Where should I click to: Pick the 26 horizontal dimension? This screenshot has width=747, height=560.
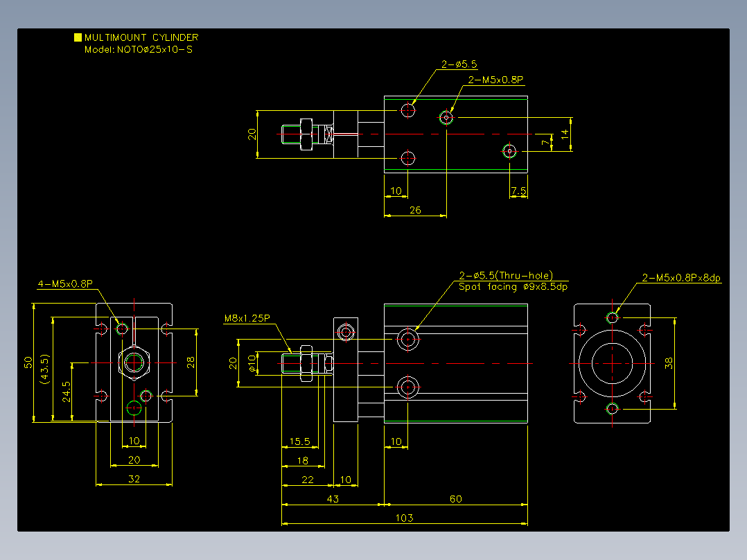(x=415, y=210)
